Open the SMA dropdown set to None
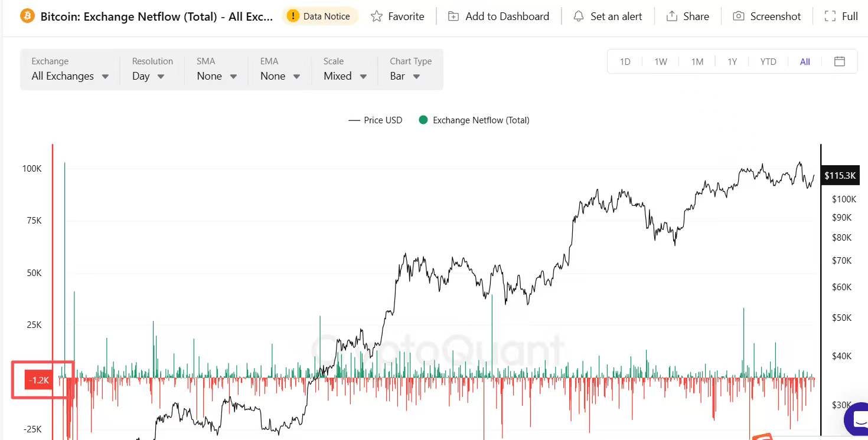 click(217, 76)
